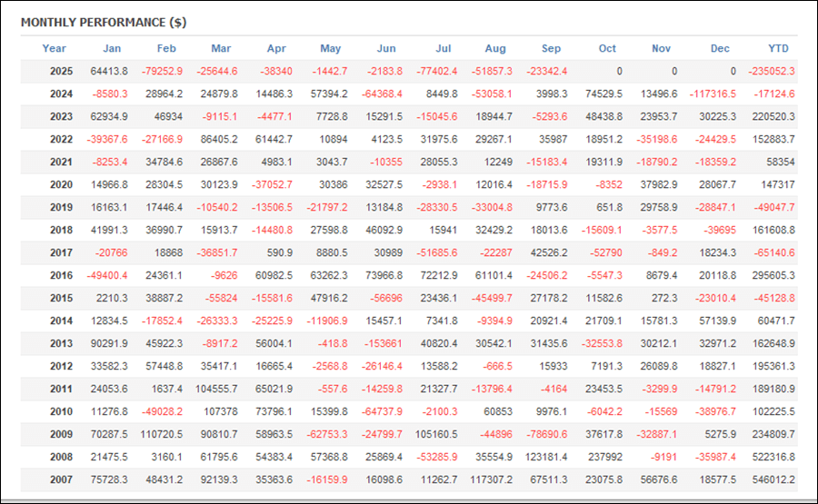
Task: Sort by the Jan column header
Action: [112, 48]
